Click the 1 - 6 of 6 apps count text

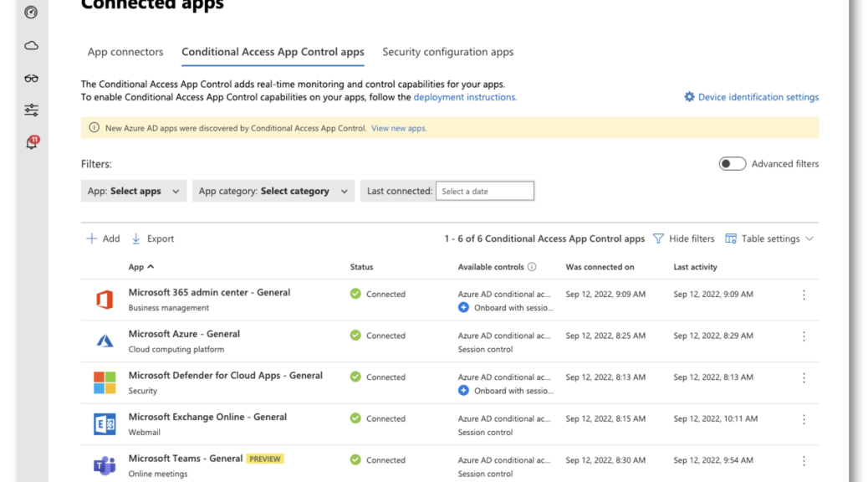tap(544, 238)
